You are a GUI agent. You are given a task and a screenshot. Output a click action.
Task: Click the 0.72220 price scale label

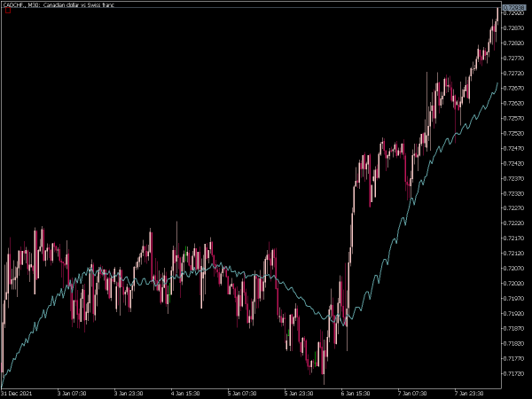tap(513, 223)
